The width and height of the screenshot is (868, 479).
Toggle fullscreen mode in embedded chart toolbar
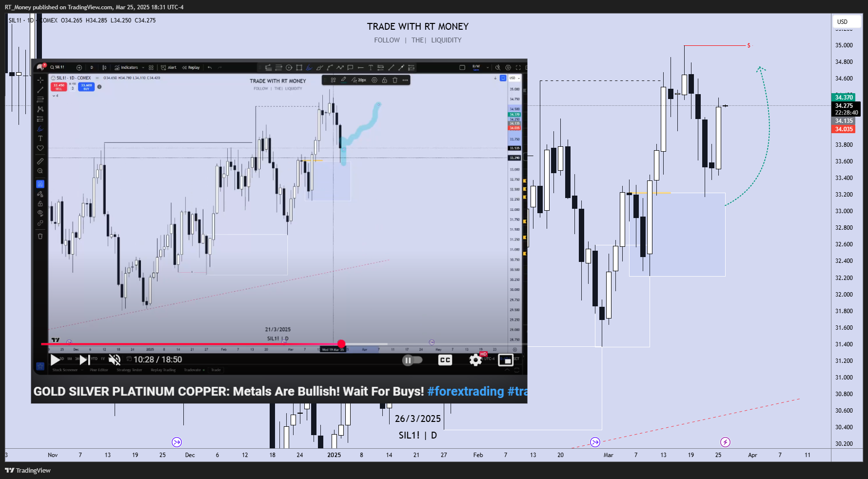[x=518, y=67]
